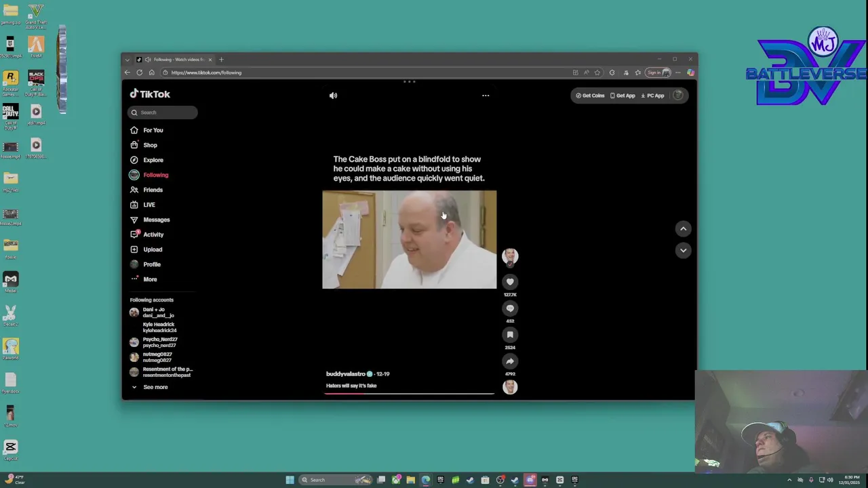Reload the TikTok page

click(140, 73)
